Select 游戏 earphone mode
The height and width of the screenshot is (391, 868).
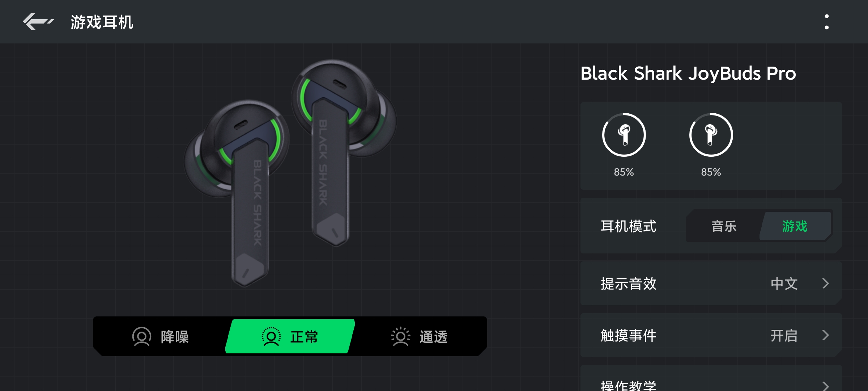pos(795,226)
